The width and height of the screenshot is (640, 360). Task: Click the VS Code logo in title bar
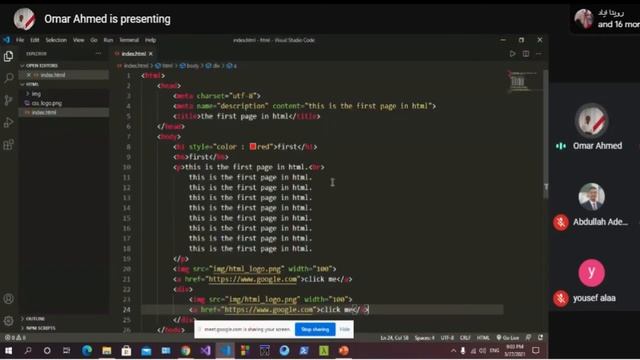(x=7, y=40)
